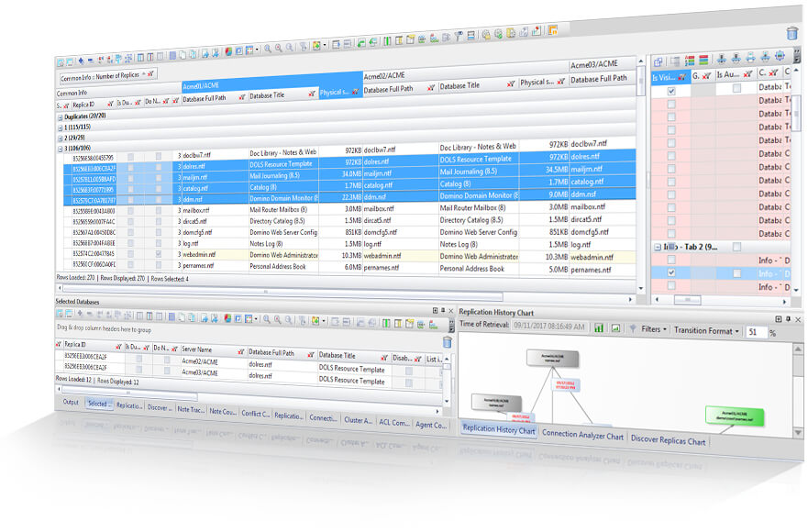Screen dimensions: 808x532
Task: Click the trash can icon at top right
Action: click(792, 33)
